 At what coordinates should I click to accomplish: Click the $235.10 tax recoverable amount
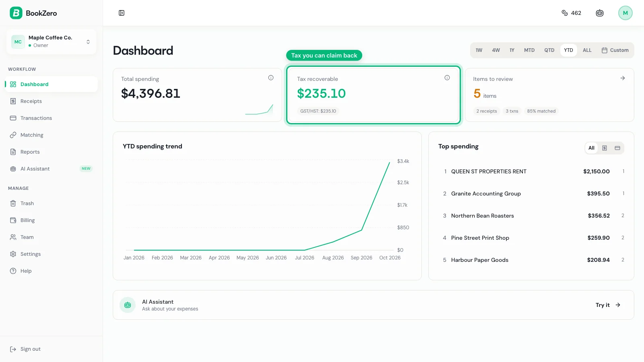pos(321,93)
